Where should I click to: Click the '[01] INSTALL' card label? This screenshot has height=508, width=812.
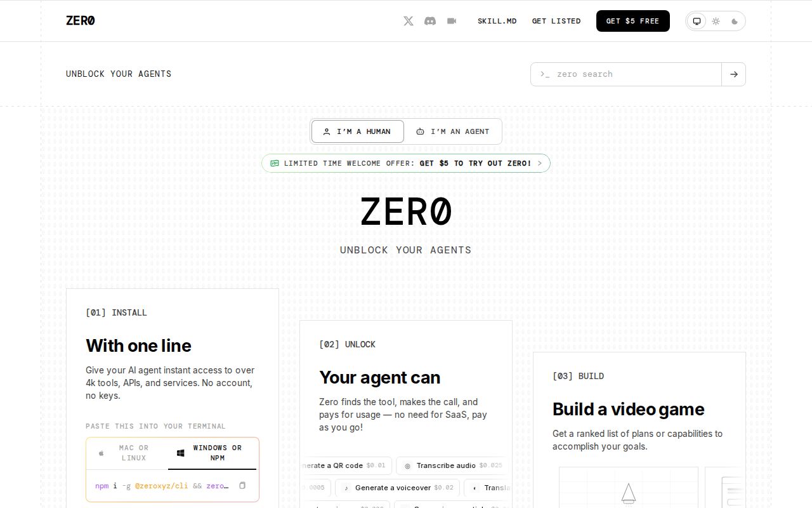(x=116, y=312)
